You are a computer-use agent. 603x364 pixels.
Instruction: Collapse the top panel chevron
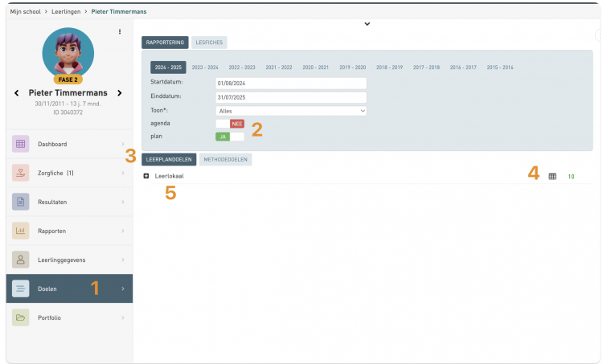[367, 24]
